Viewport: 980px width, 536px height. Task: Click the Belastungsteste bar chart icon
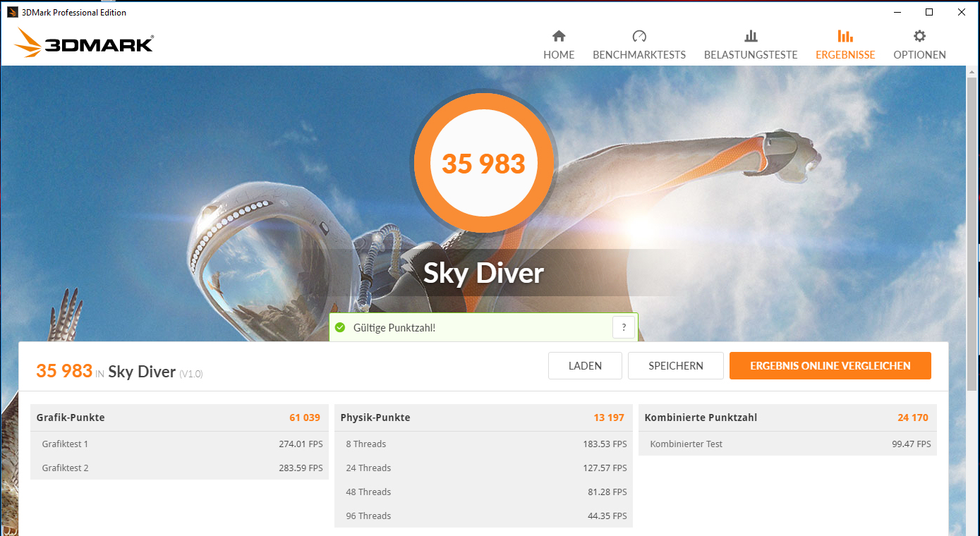point(751,36)
